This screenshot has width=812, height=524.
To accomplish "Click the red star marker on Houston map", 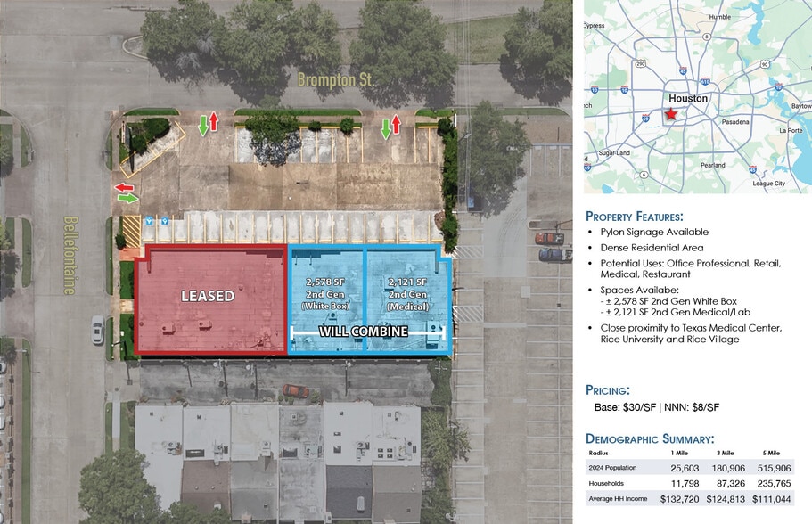I will pos(670,114).
